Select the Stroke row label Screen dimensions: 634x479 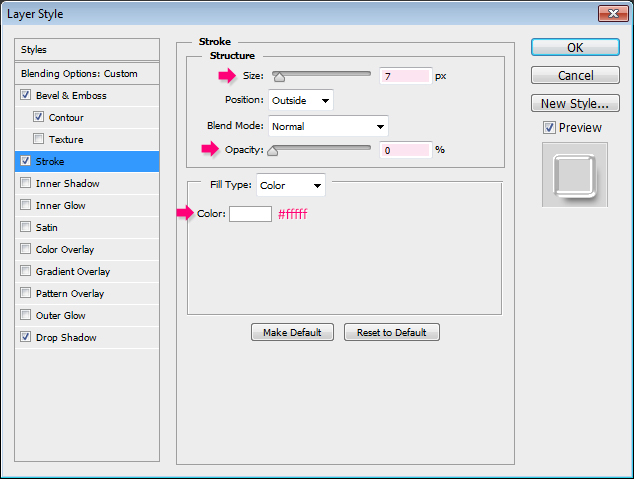(50, 161)
